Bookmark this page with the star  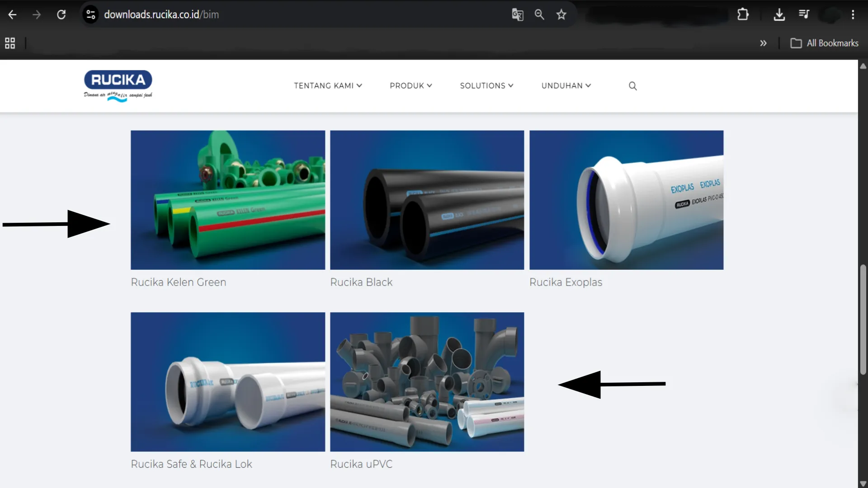[x=561, y=14]
